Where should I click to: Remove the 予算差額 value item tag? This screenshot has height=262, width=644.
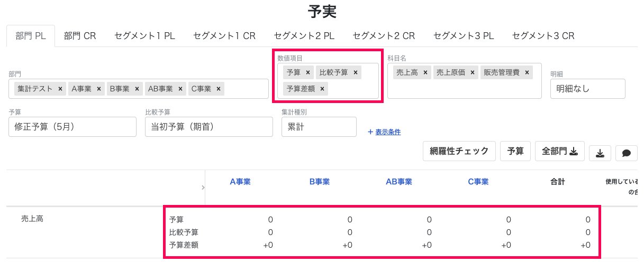pos(322,89)
